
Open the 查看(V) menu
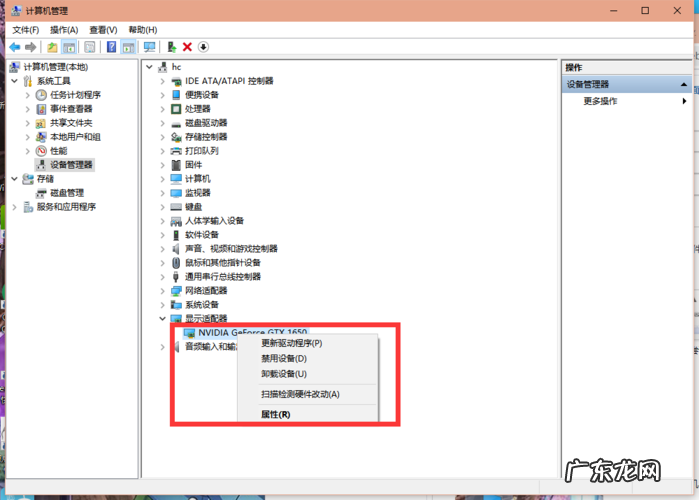pos(103,30)
